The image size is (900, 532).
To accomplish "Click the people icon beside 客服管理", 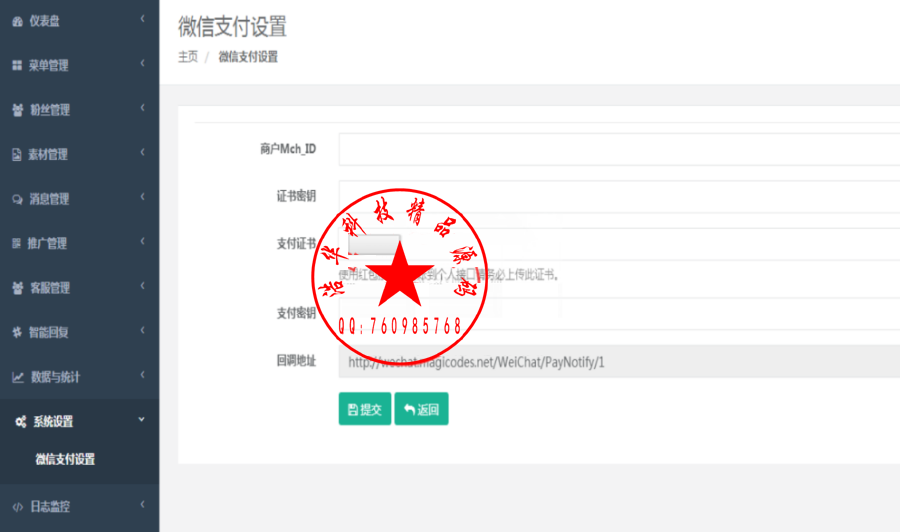I will (x=18, y=288).
